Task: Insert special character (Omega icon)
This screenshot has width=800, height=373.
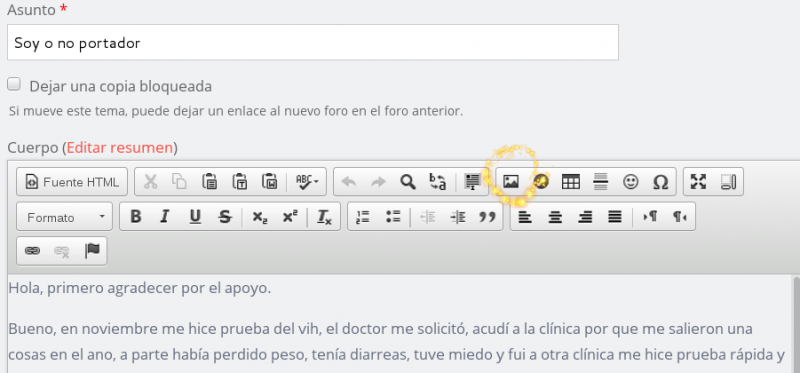Action: [x=661, y=182]
